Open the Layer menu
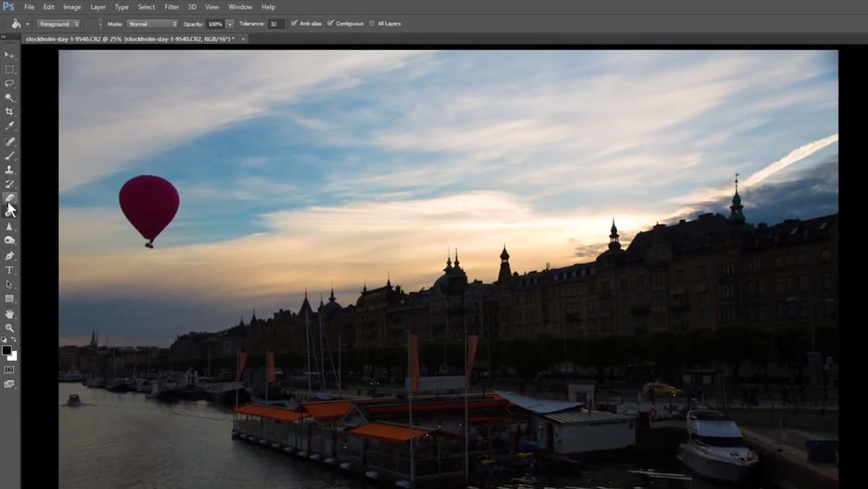868x489 pixels. [98, 7]
